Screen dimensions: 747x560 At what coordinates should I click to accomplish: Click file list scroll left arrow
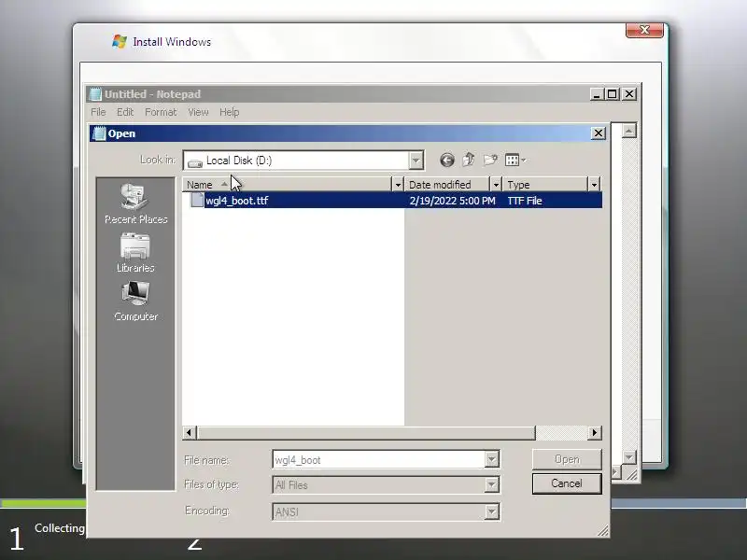(190, 433)
